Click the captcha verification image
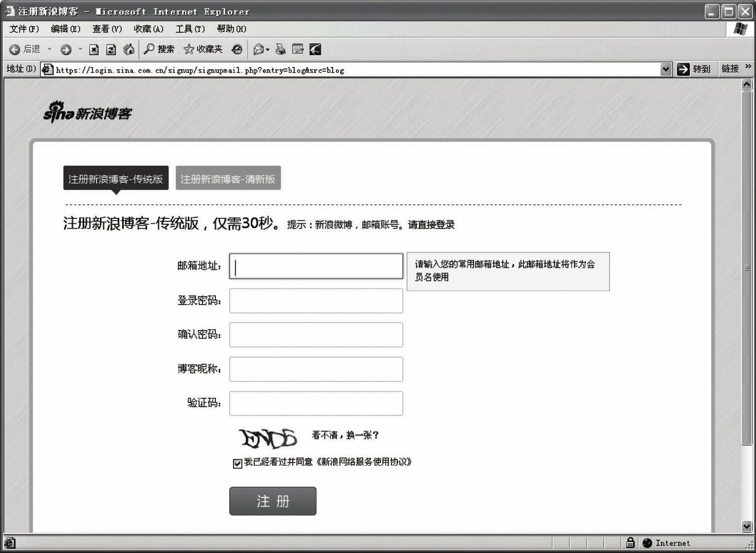756x553 pixels. 268,438
